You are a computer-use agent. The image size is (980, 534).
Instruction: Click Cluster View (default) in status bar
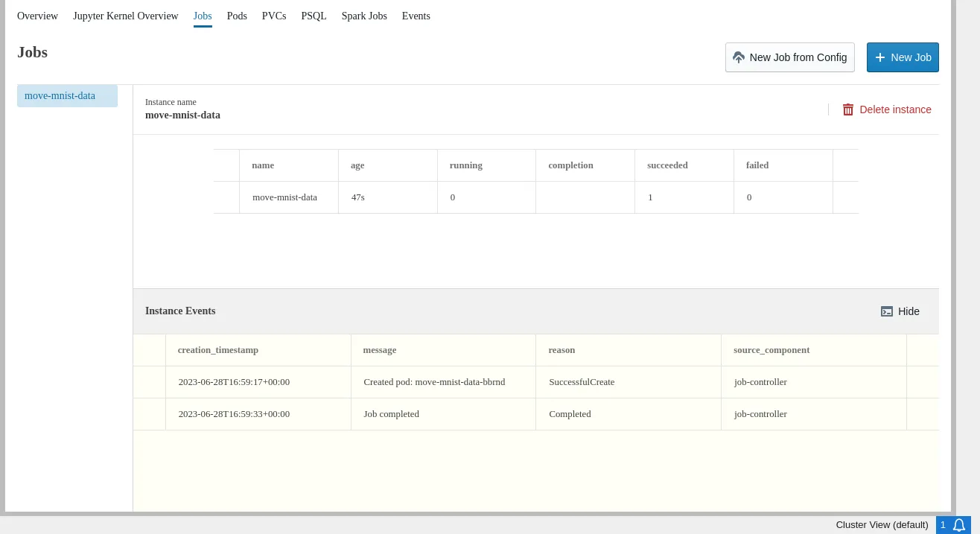(882, 525)
